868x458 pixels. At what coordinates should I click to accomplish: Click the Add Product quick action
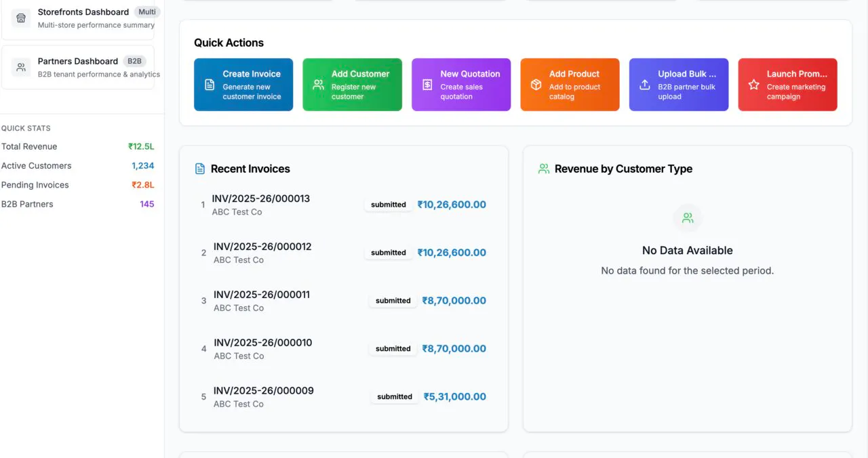[570, 85]
